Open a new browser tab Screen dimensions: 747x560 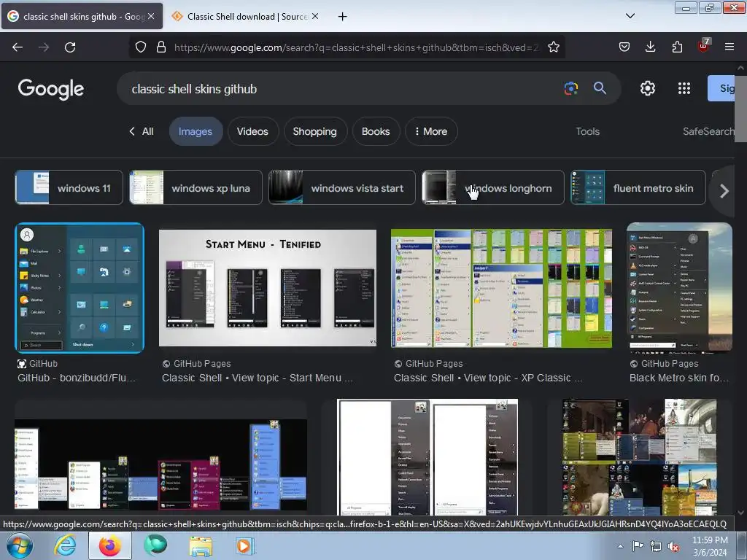coord(343,17)
